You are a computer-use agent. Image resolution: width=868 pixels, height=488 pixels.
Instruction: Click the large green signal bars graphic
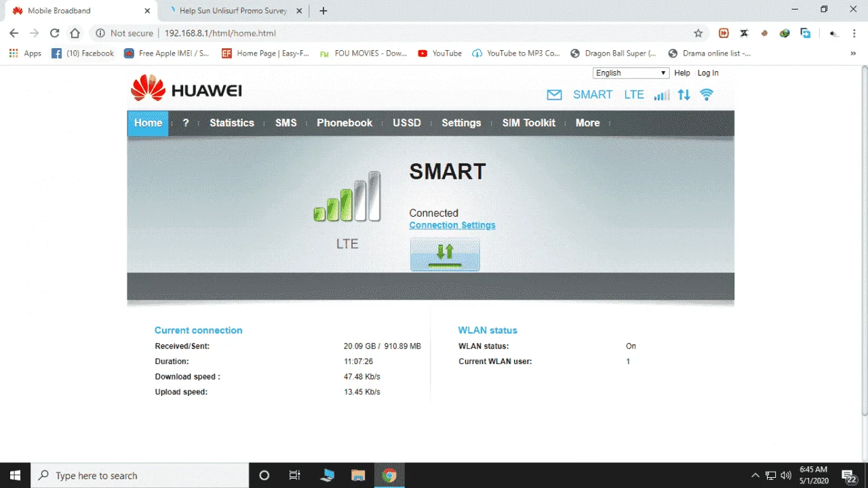pyautogui.click(x=347, y=197)
